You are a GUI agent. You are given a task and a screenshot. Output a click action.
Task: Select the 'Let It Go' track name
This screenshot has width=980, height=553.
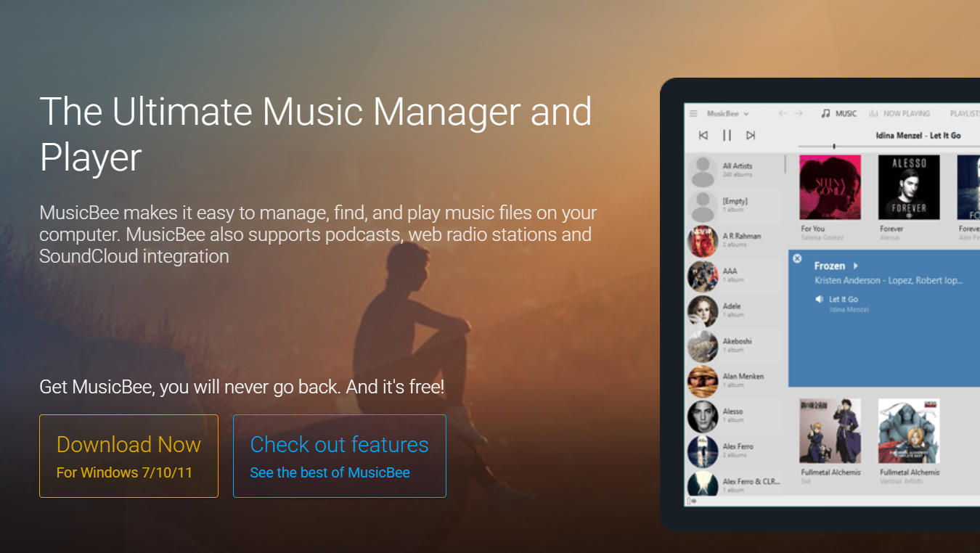844,299
